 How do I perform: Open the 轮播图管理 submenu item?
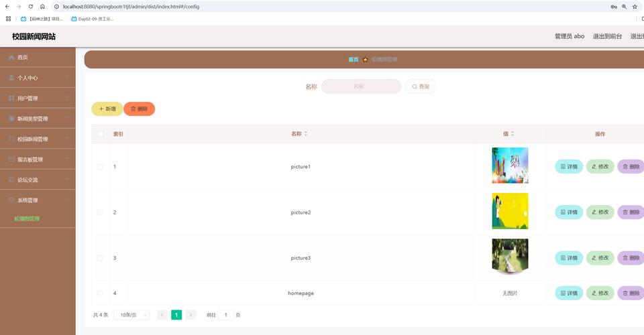coord(27,219)
